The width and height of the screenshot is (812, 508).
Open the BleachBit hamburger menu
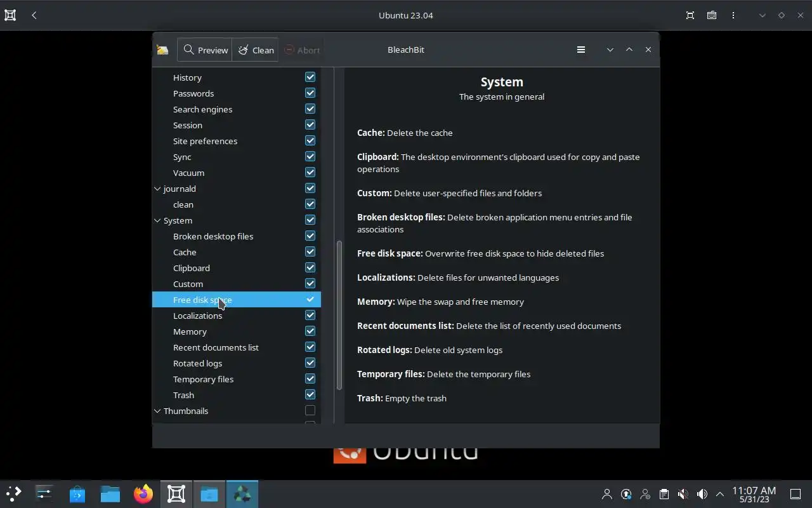[x=580, y=50]
